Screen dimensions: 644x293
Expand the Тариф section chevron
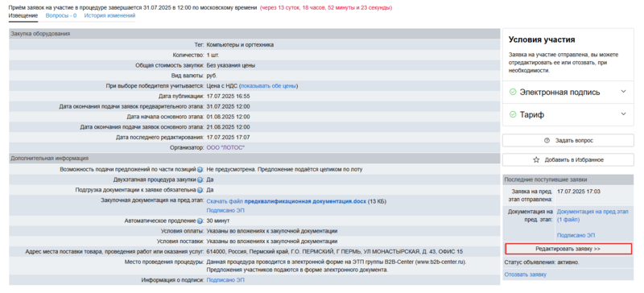pos(623,114)
